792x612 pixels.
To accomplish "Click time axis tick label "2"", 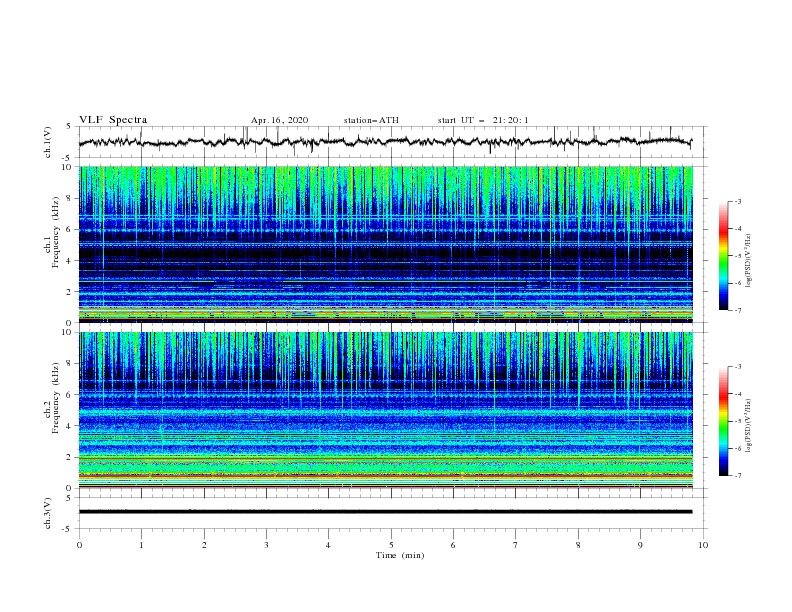I will [204, 545].
